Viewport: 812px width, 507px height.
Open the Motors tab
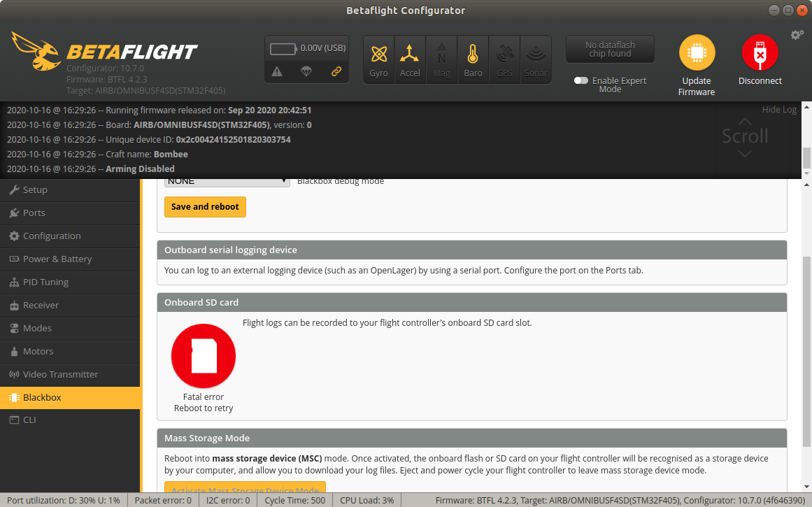pyautogui.click(x=70, y=351)
